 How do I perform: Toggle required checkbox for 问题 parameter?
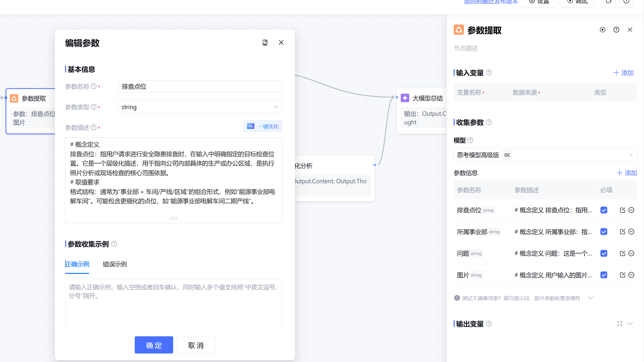click(x=604, y=253)
